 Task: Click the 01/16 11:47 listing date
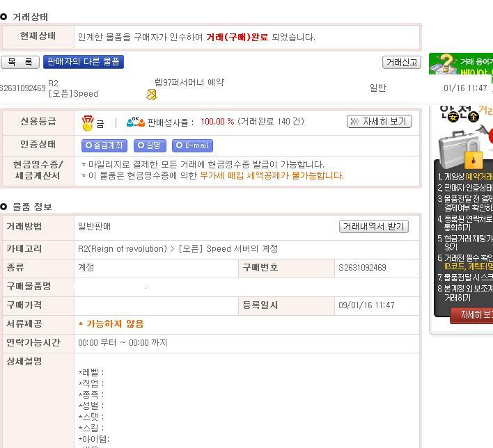point(465,88)
